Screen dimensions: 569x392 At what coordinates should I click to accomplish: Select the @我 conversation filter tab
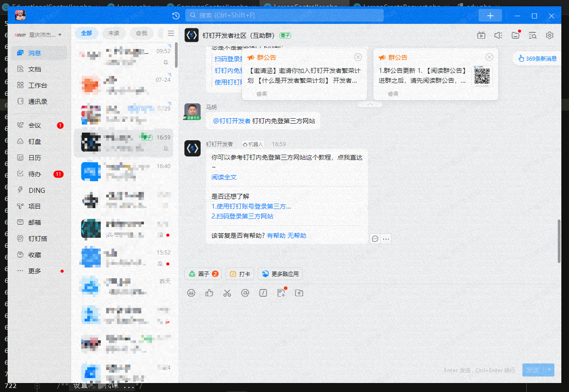point(142,33)
